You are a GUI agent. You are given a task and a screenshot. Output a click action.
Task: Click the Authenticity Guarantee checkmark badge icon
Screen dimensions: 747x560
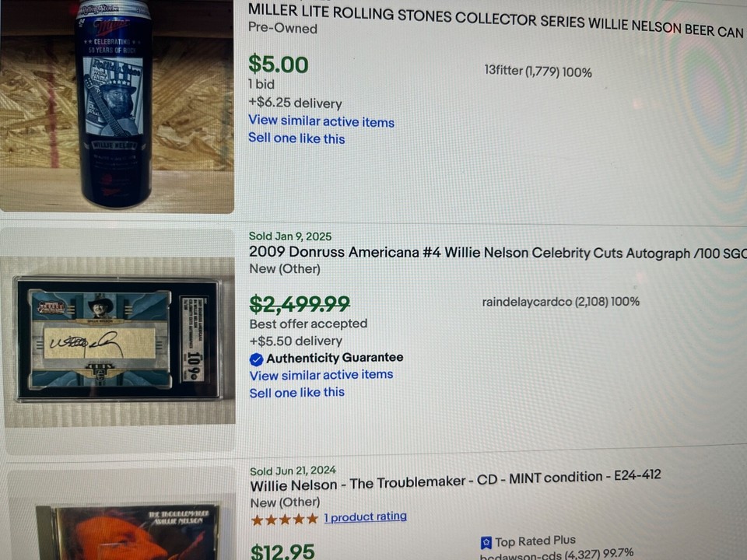click(256, 359)
